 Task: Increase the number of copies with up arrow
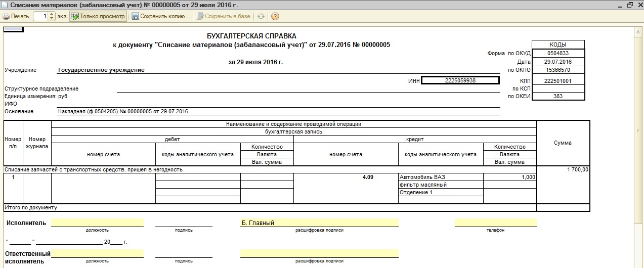coord(52,14)
